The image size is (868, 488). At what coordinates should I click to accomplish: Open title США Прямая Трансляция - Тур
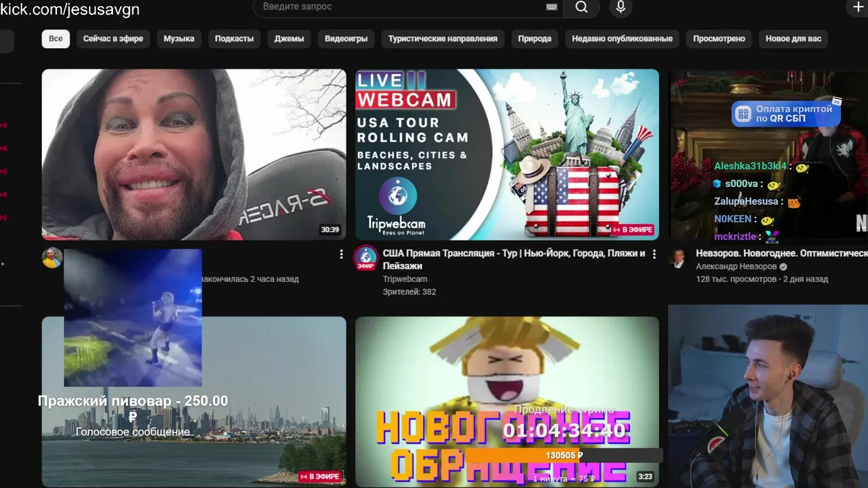[x=514, y=260]
